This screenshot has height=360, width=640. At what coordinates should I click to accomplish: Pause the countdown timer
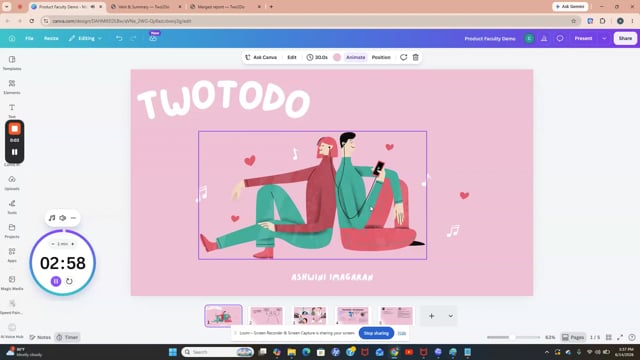point(56,281)
